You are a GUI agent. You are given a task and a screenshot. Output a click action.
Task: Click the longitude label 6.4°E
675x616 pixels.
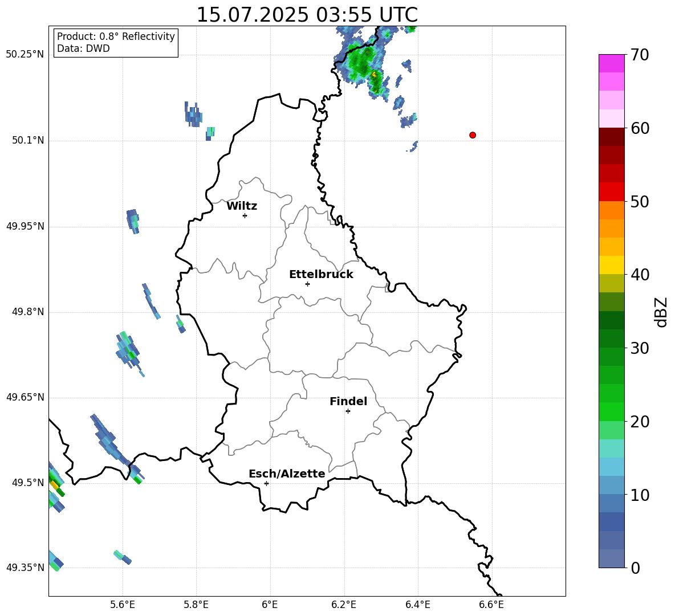pos(417,605)
